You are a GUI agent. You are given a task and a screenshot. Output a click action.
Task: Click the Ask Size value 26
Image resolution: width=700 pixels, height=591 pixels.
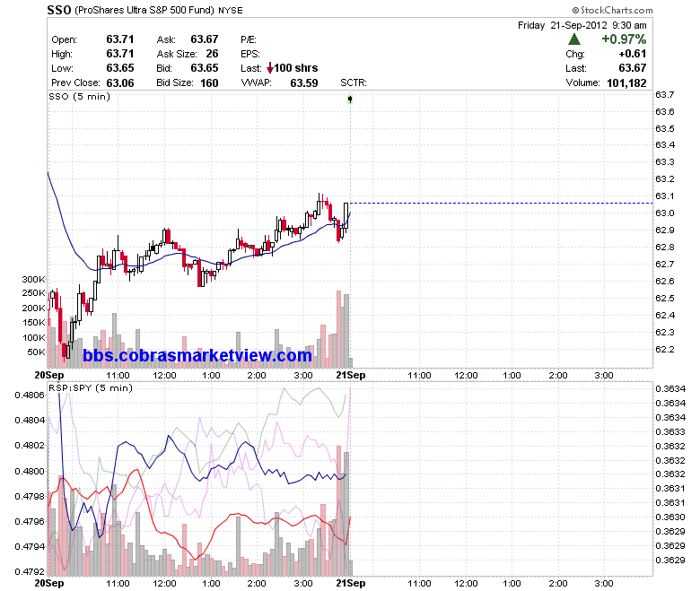pyautogui.click(x=212, y=54)
